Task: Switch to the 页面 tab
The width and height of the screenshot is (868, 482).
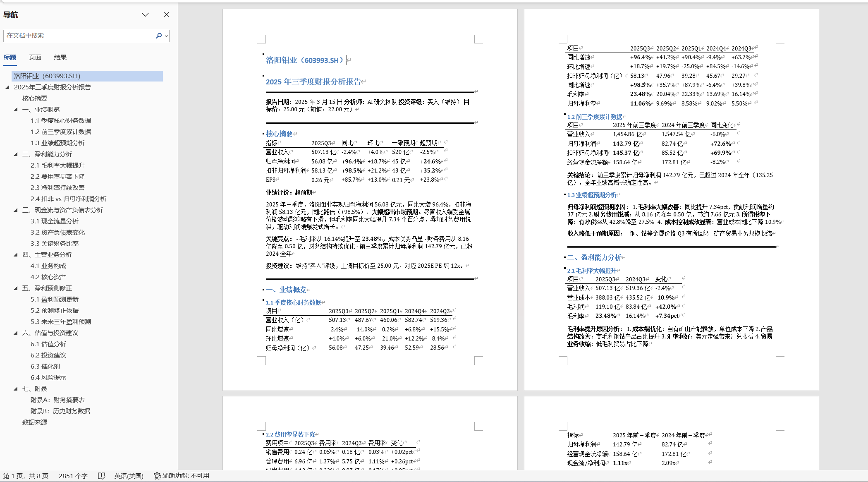Action: coord(35,58)
